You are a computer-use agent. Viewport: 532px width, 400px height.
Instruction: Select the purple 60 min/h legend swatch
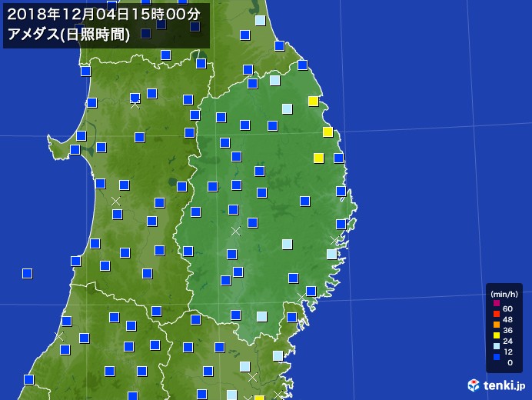497,303
